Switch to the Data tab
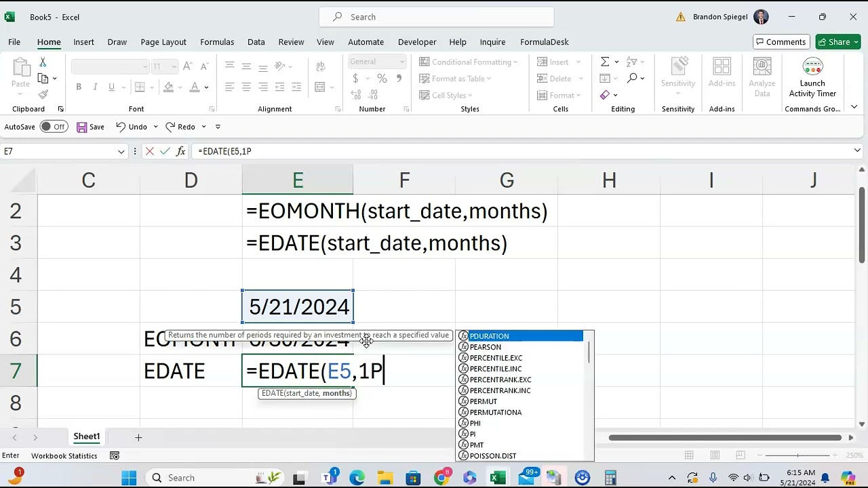Viewport: 868px width, 488px height. pyautogui.click(x=256, y=42)
